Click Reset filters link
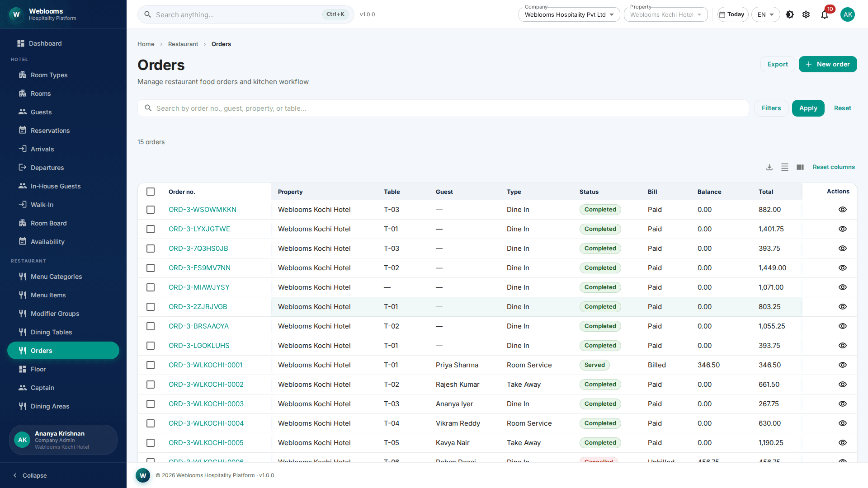Screen dimensions: 868x488 pyautogui.click(x=842, y=108)
